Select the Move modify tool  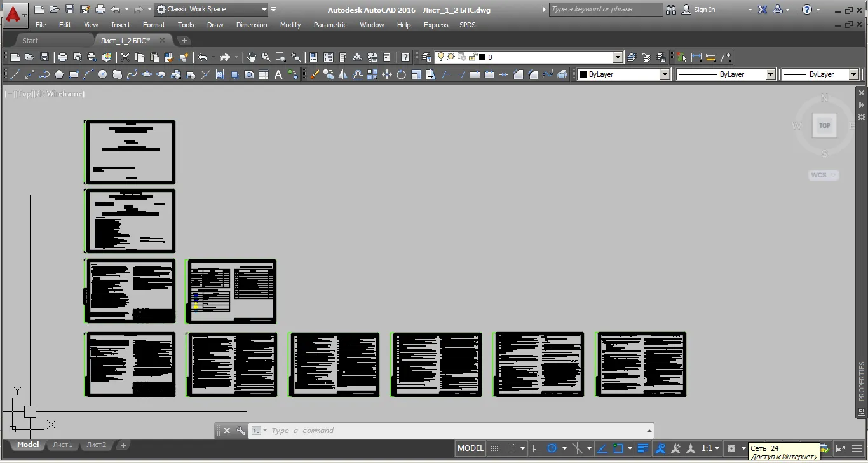click(387, 74)
